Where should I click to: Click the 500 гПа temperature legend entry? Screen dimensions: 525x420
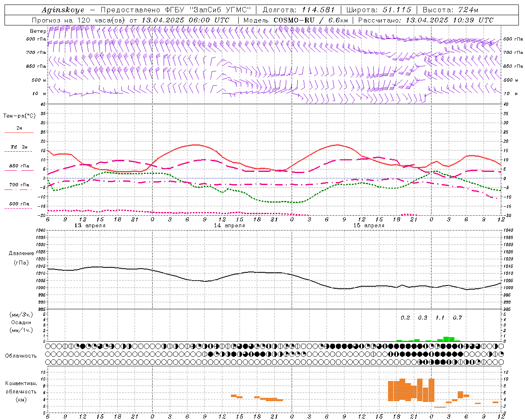tap(19, 204)
